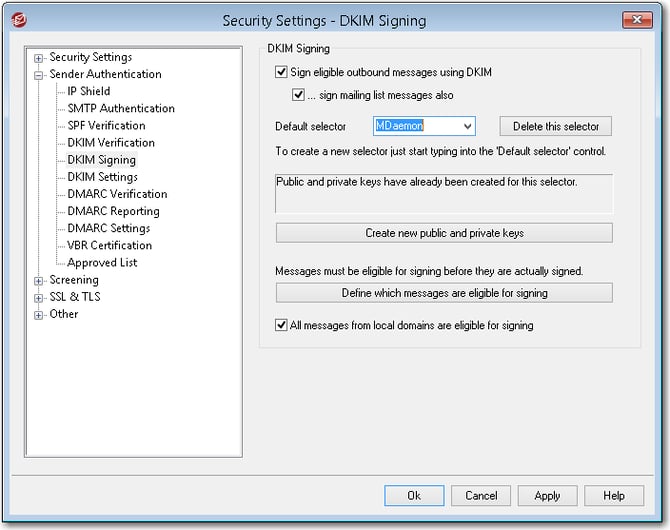Viewport: 670px width, 530px height.
Task: Click Delete this selector button
Action: [x=555, y=126]
